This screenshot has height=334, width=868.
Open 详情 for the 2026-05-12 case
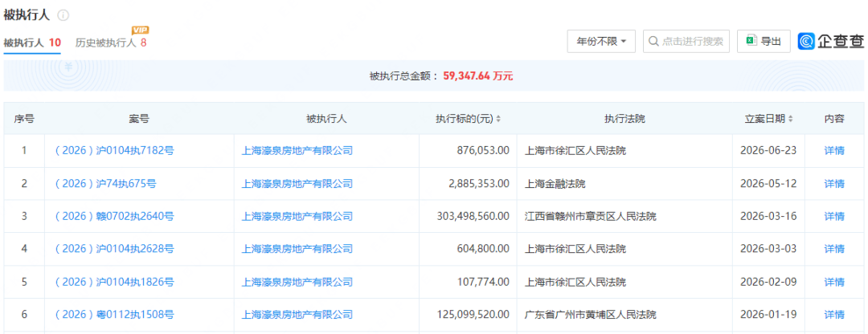[834, 183]
